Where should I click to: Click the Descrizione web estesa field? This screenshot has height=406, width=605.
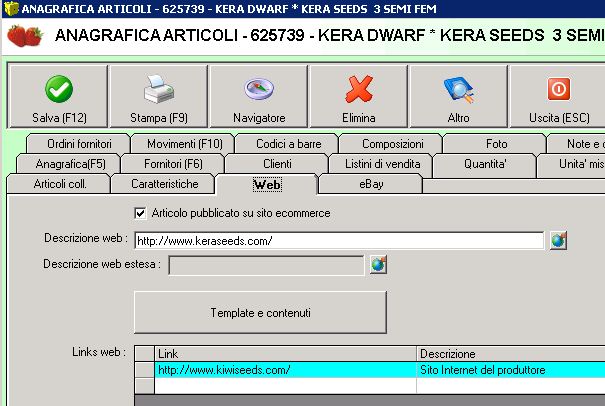coord(266,265)
